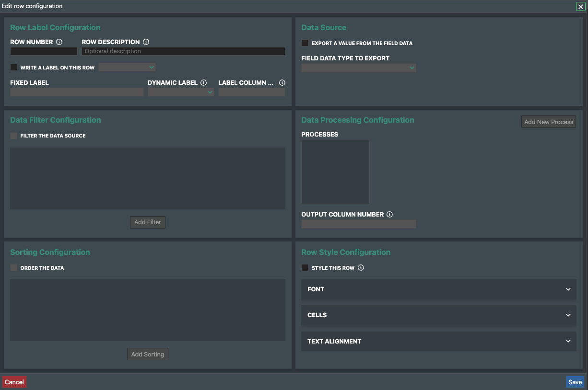
Task: Expand the Cells style section
Action: [438, 315]
